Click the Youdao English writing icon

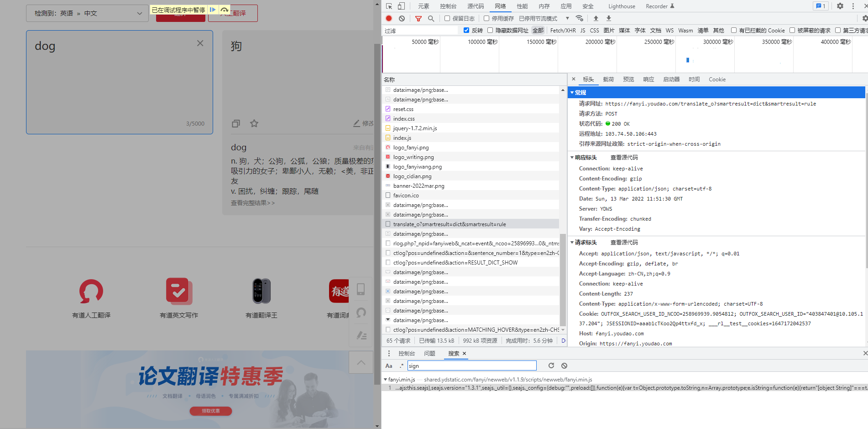point(179,291)
